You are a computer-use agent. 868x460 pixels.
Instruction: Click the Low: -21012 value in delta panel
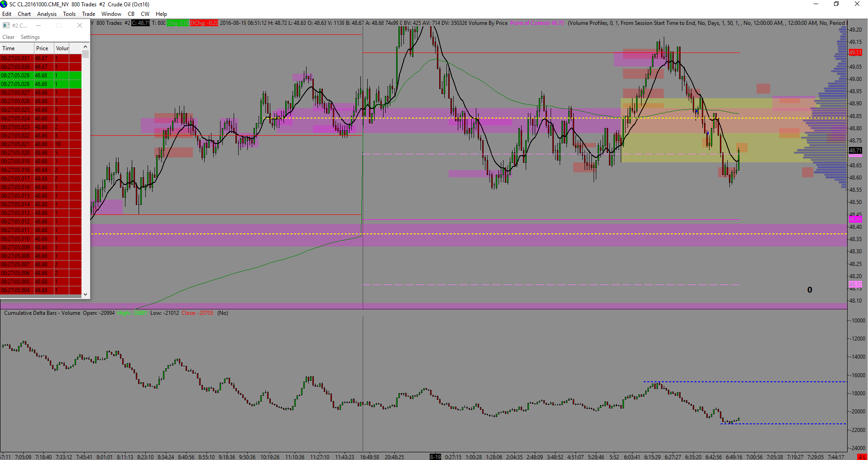click(x=164, y=313)
